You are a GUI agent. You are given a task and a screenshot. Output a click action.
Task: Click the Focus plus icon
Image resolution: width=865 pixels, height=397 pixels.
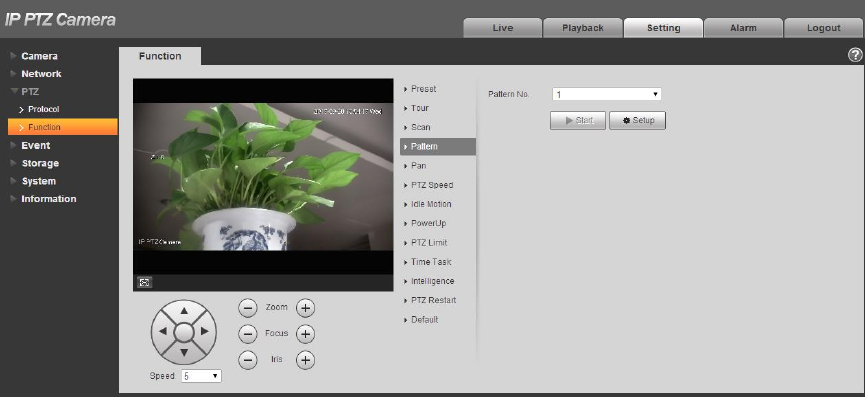coord(305,334)
